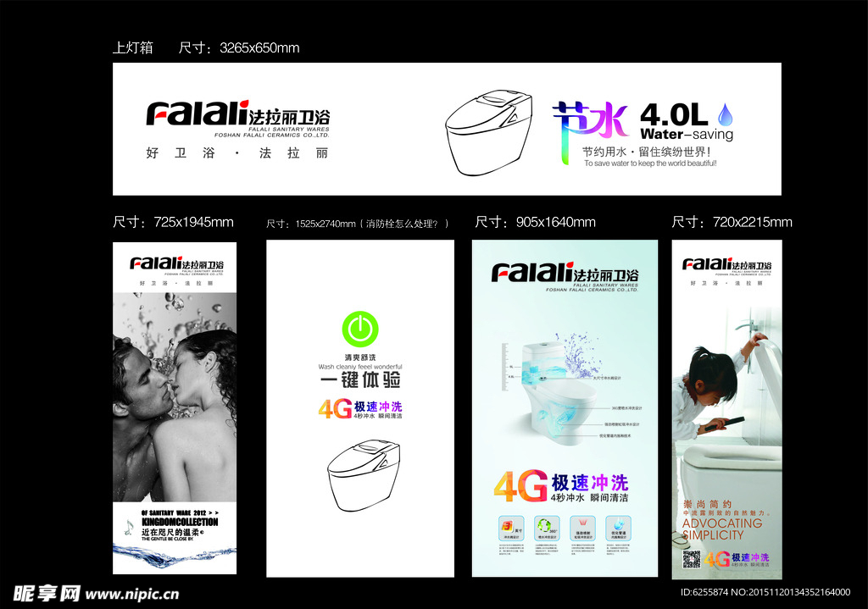The height and width of the screenshot is (609, 868).
Task: Click the Falali logo in top banner
Action: coord(237,114)
